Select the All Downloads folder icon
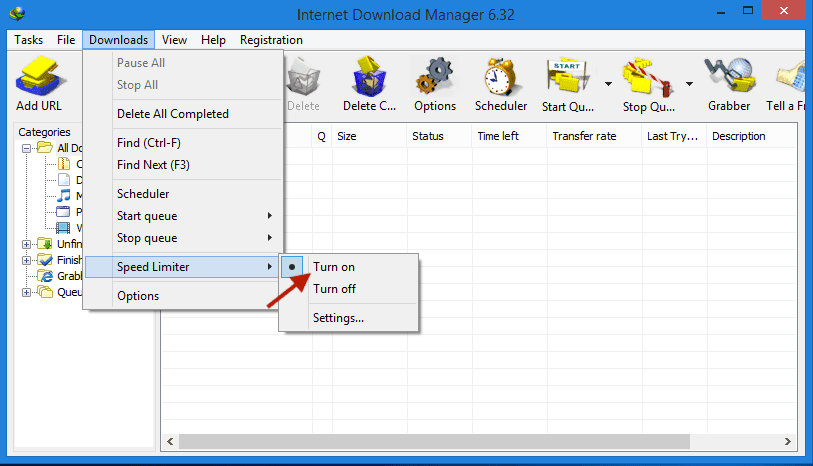 coord(45,148)
